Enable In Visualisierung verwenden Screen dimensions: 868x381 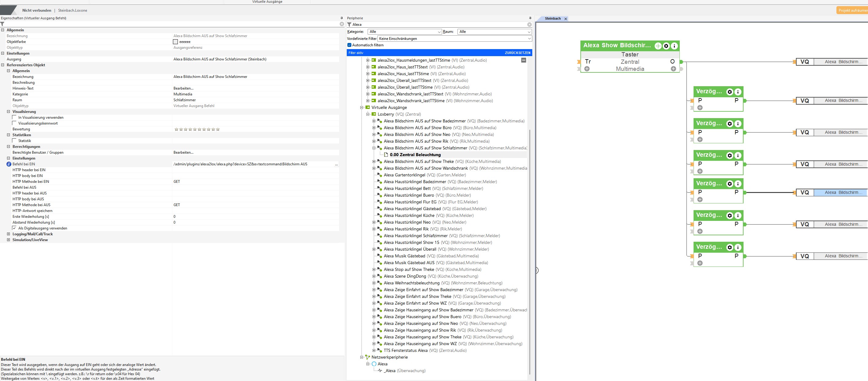tap(14, 117)
